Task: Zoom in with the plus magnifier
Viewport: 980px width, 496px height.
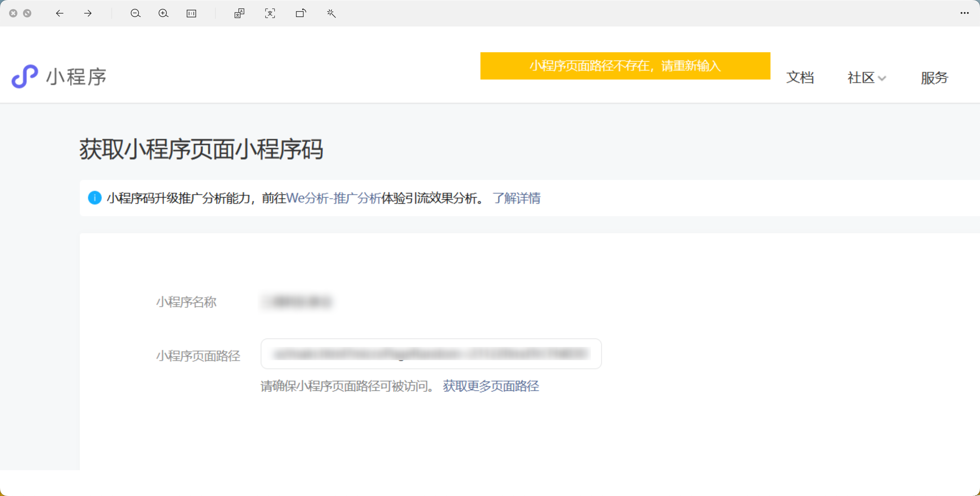Action: click(163, 13)
